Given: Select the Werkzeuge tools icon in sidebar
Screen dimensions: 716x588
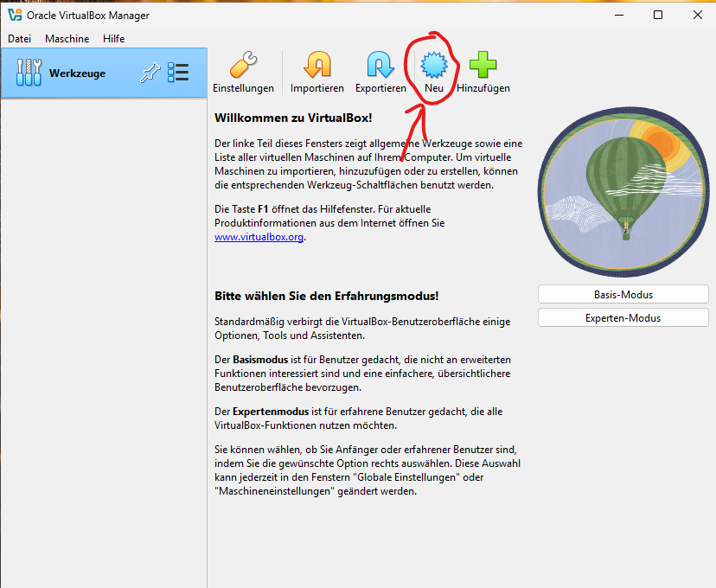Looking at the screenshot, I should coord(29,73).
